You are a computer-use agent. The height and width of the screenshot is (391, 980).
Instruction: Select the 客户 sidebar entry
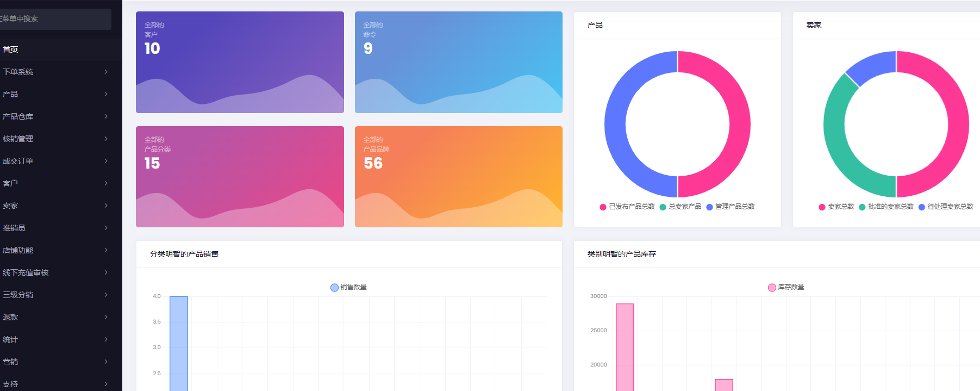pyautogui.click(x=10, y=183)
